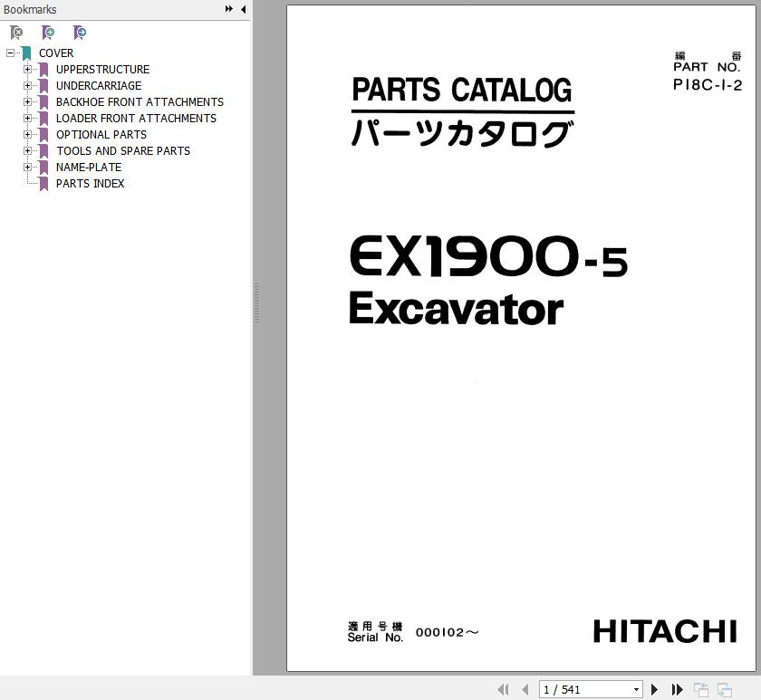
Task: Open the page number dropdown arrow
Action: [636, 689]
